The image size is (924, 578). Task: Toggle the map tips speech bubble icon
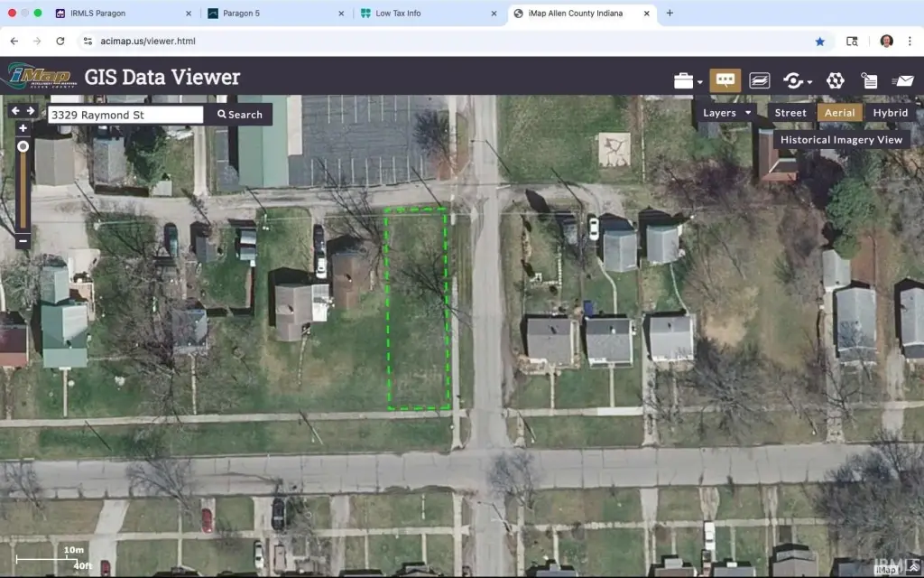tap(725, 80)
